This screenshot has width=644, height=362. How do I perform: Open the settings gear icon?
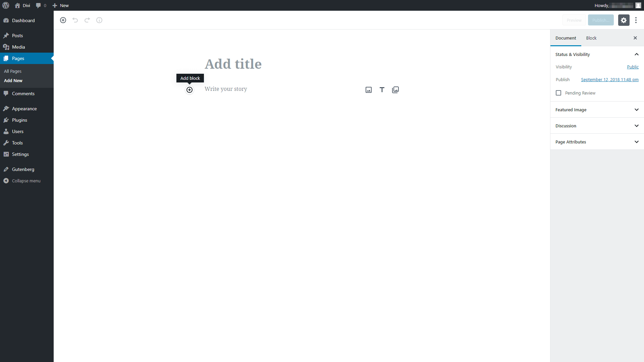[x=624, y=20]
